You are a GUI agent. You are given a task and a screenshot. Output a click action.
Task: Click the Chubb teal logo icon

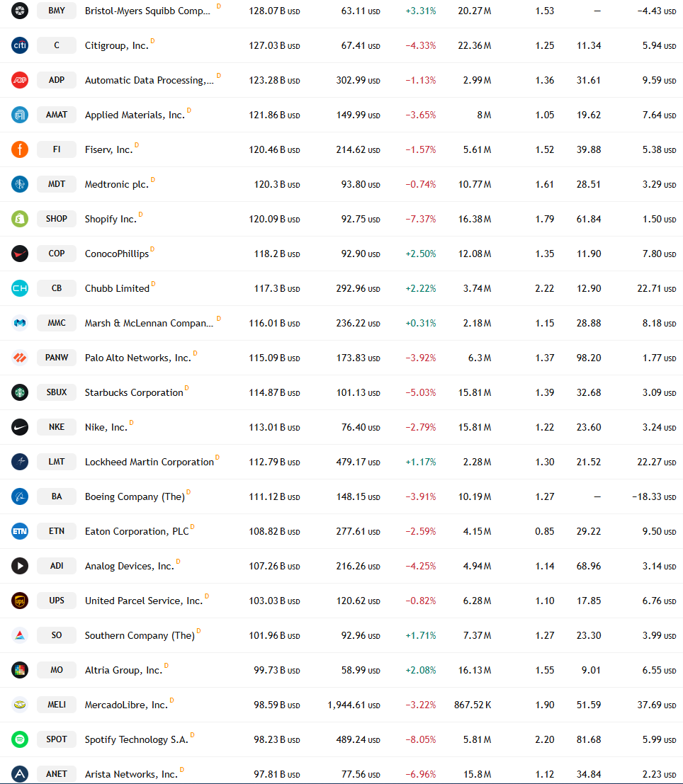click(x=20, y=288)
